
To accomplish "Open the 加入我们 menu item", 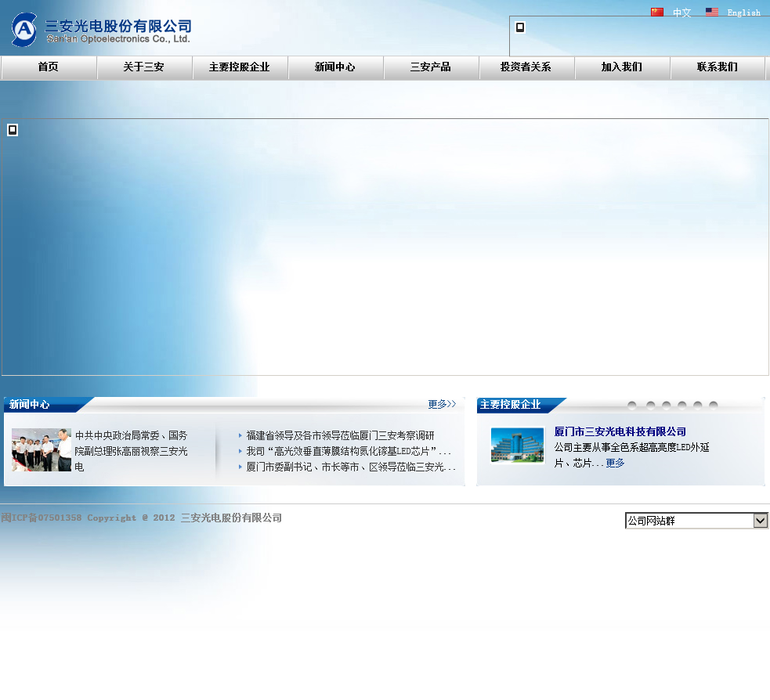I will pyautogui.click(x=622, y=67).
